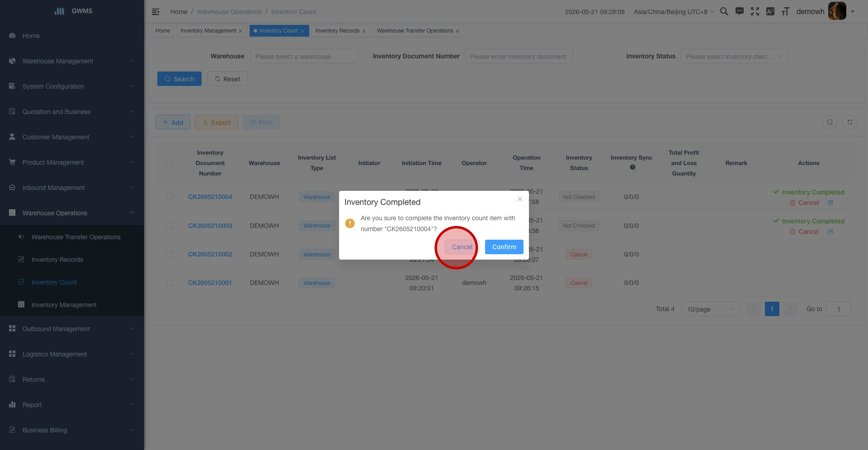
Task: Click the column search toggle icon
Action: pyautogui.click(x=830, y=122)
